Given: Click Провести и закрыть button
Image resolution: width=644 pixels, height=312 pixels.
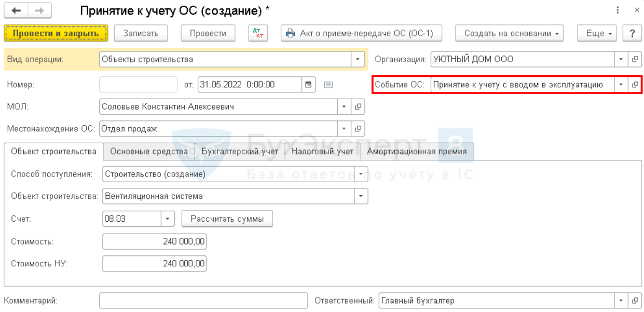Looking at the screenshot, I should coord(56,33).
